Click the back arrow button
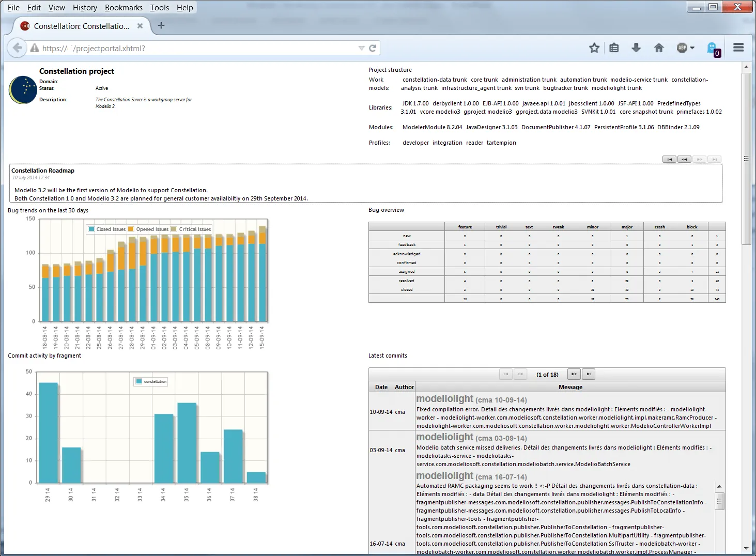 (17, 48)
